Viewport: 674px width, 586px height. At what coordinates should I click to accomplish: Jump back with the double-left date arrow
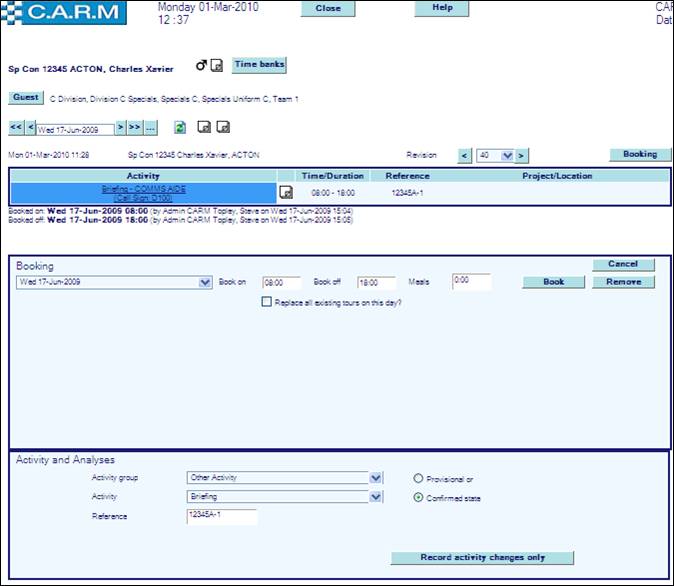[16, 128]
